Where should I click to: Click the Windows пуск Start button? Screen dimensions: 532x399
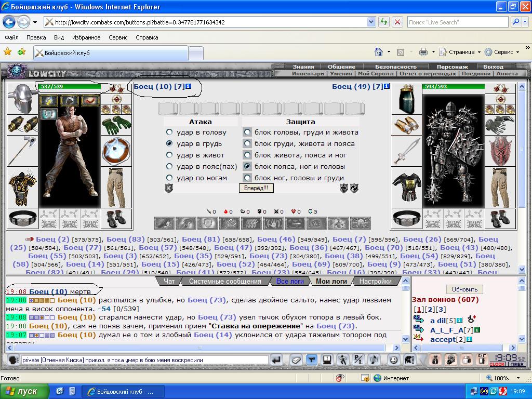point(24,391)
